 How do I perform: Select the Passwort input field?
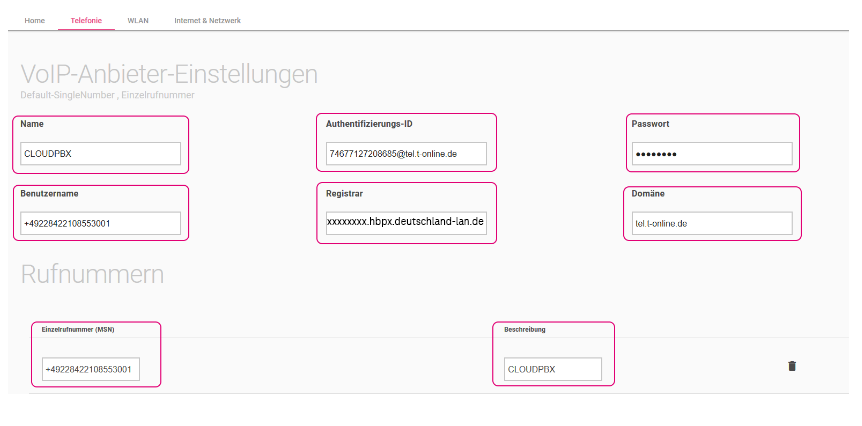coord(712,154)
